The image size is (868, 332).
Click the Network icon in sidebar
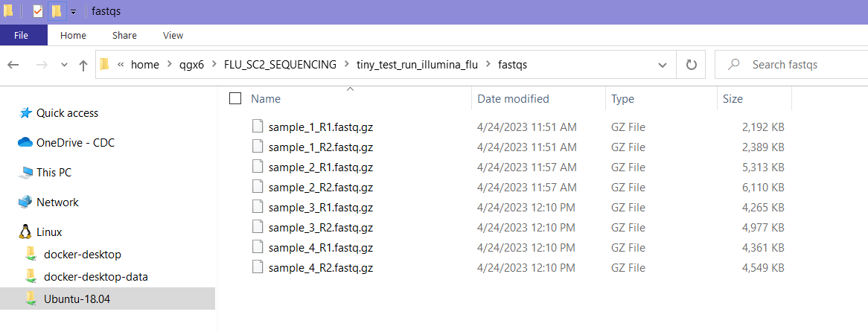coord(25,202)
